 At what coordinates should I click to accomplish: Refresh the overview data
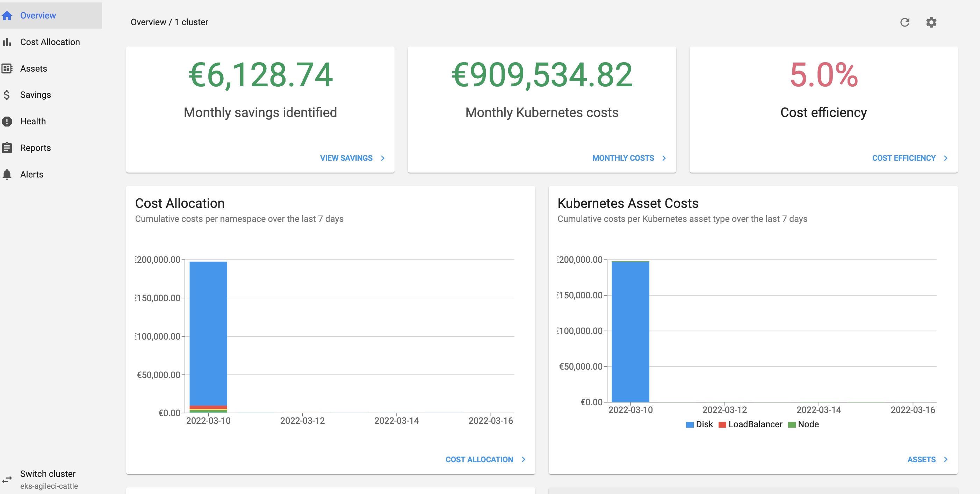click(x=905, y=22)
